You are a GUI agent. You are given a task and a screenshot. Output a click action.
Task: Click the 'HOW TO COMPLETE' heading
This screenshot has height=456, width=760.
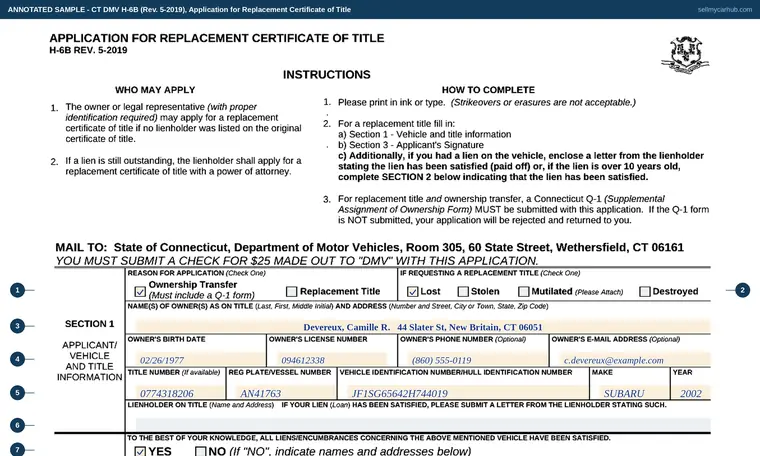tap(488, 90)
